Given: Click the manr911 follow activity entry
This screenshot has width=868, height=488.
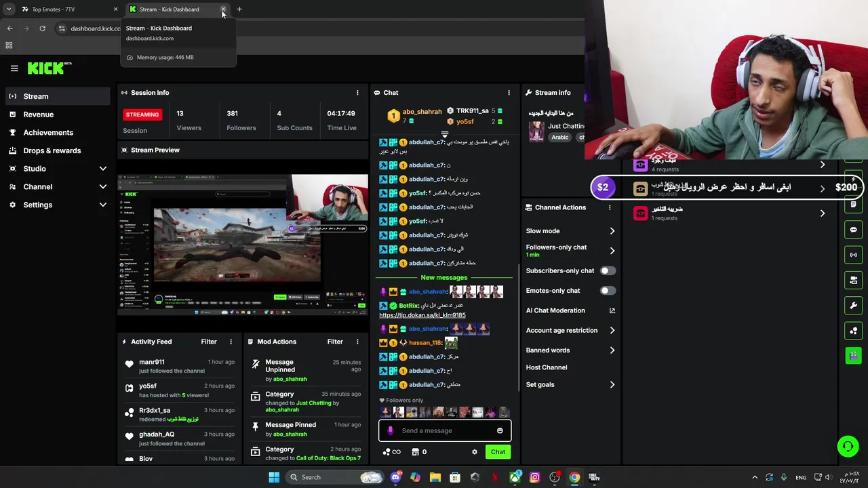Looking at the screenshot, I should (x=179, y=367).
